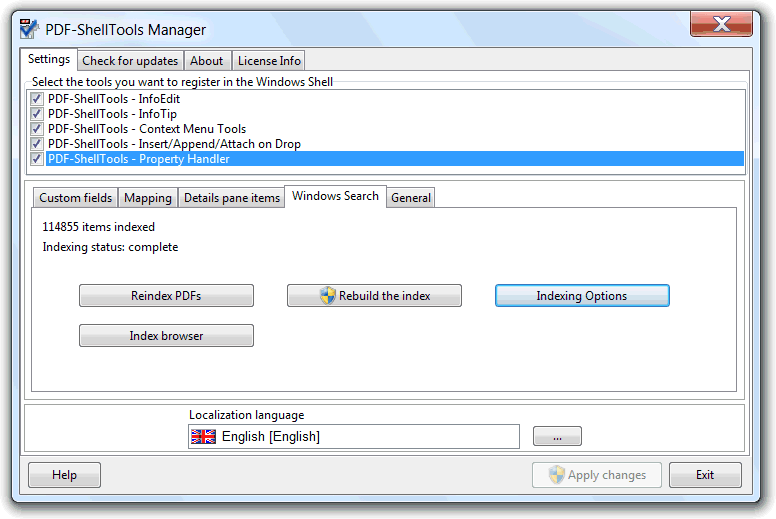Uncheck the Property Handler checkbox
The image size is (776, 519).
[37, 159]
